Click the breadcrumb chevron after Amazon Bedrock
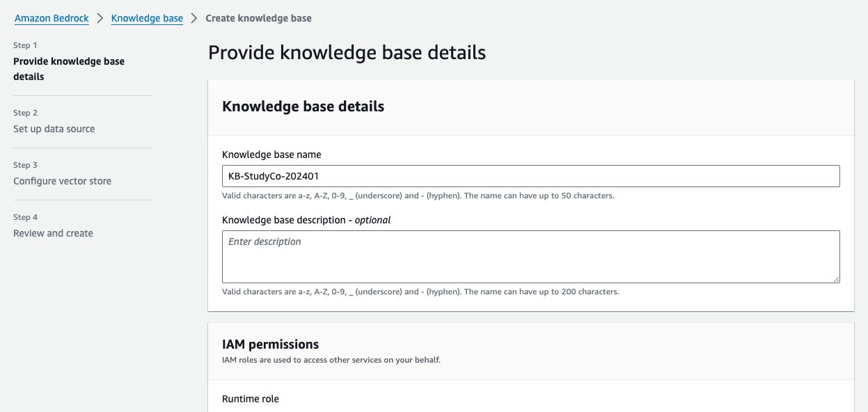Image resolution: width=868 pixels, height=412 pixels. [98, 18]
